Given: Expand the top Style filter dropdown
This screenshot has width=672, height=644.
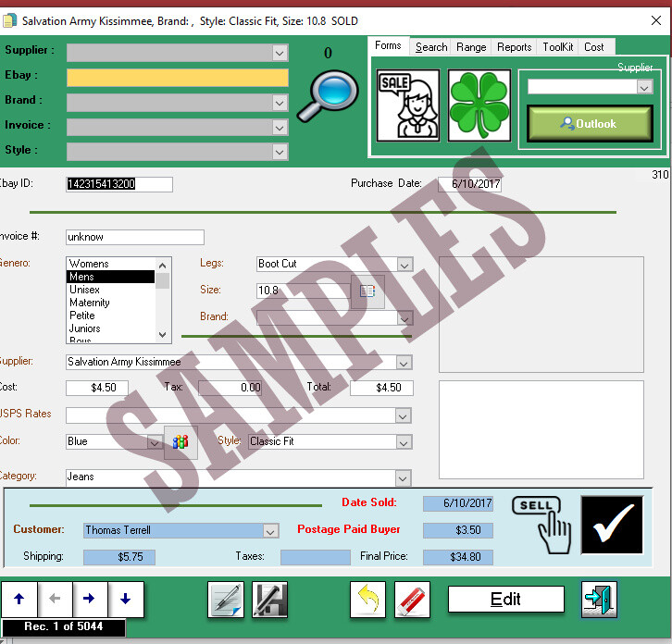Looking at the screenshot, I should click(x=280, y=152).
